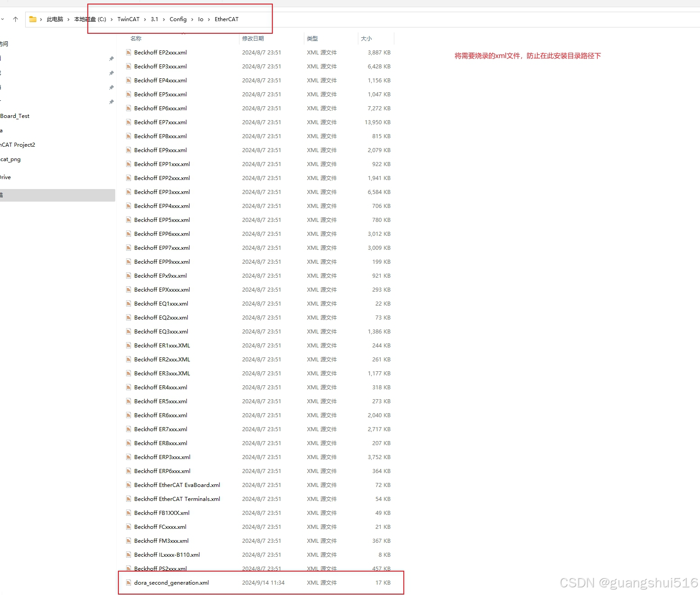
Task: Select Beckhoff ILxxxx-B110.xml file name
Action: (x=167, y=555)
